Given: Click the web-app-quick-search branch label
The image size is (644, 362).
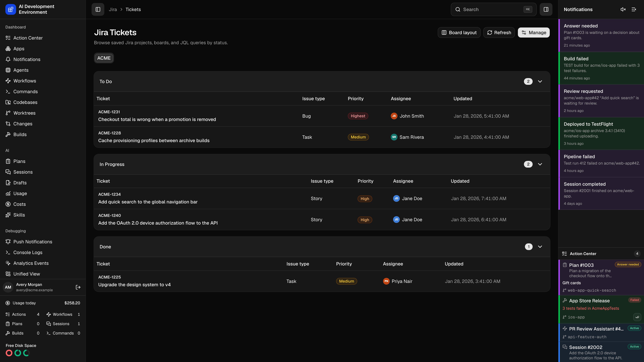Looking at the screenshot, I should (x=592, y=290).
